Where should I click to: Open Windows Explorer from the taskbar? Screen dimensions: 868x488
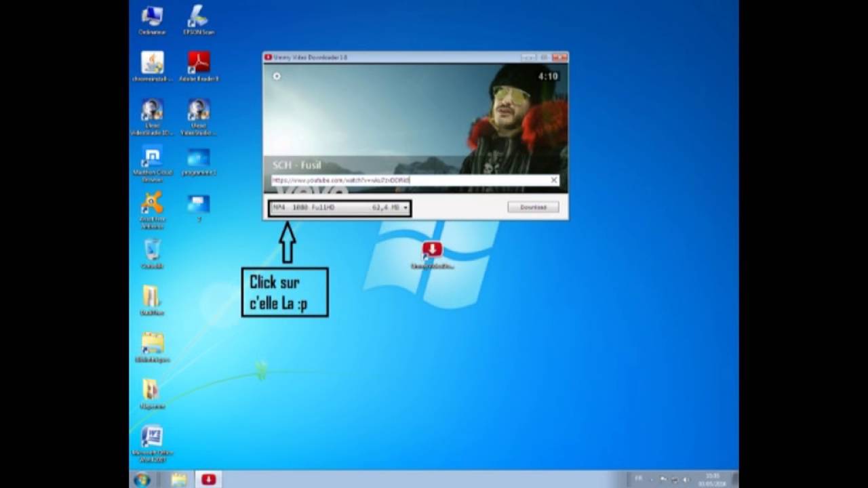pyautogui.click(x=179, y=480)
